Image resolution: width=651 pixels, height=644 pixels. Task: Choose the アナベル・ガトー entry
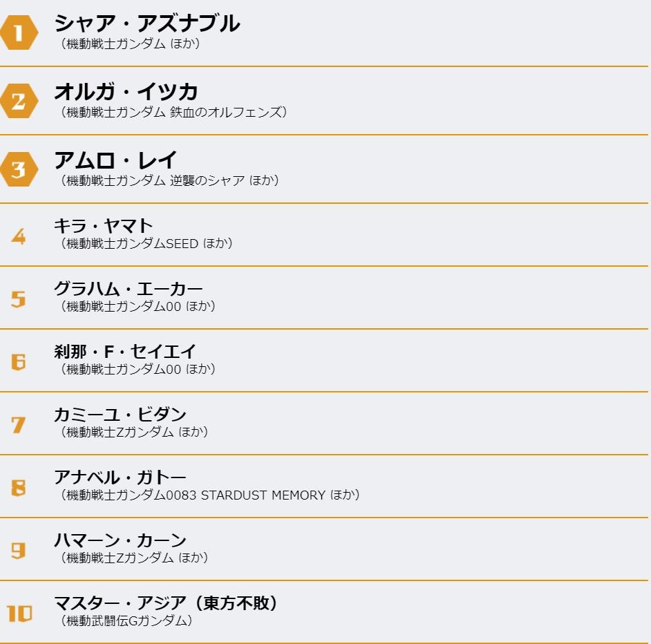(120, 477)
